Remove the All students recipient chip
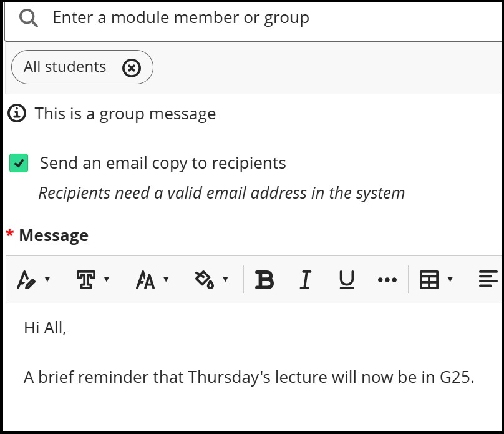 click(x=130, y=67)
